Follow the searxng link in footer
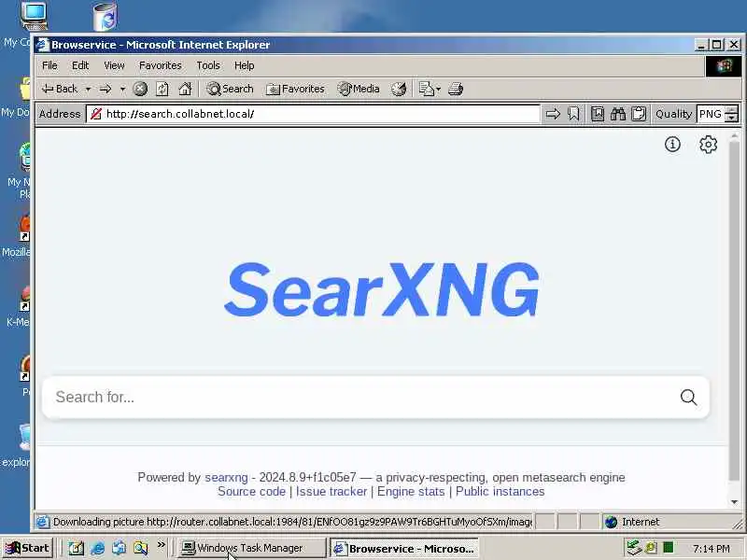The height and width of the screenshot is (560, 747). pos(226,477)
